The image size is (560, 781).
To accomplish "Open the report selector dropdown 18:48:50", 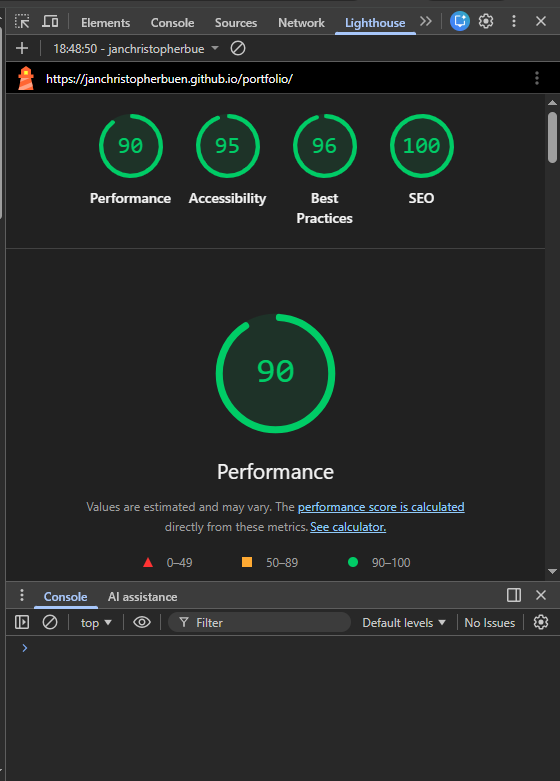I will [136, 49].
